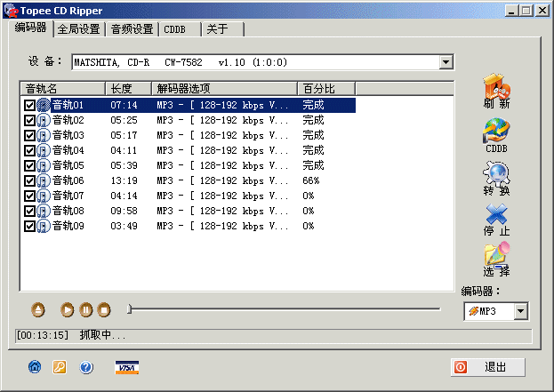Click 完成 status of 音轨03
The height and width of the screenshot is (392, 554).
[x=313, y=135]
